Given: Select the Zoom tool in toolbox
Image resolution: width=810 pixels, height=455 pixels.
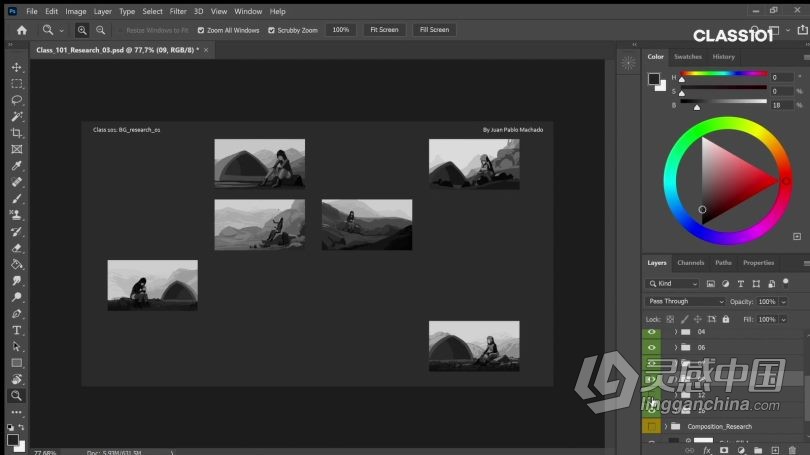Looking at the screenshot, I should click(x=17, y=396).
